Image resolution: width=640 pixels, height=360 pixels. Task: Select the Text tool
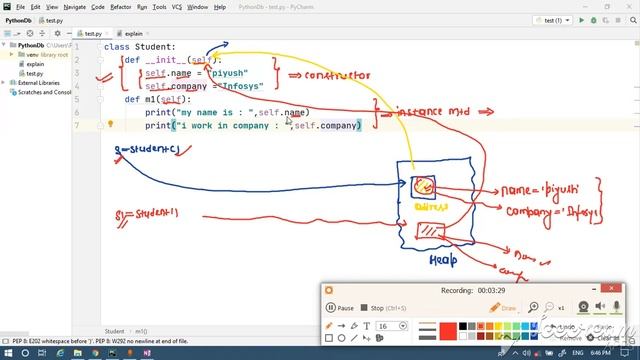click(367, 326)
